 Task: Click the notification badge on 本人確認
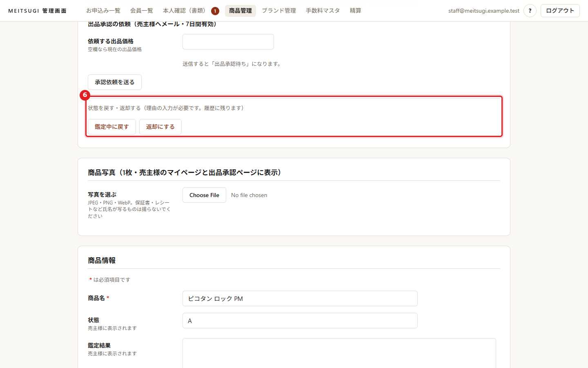(215, 11)
